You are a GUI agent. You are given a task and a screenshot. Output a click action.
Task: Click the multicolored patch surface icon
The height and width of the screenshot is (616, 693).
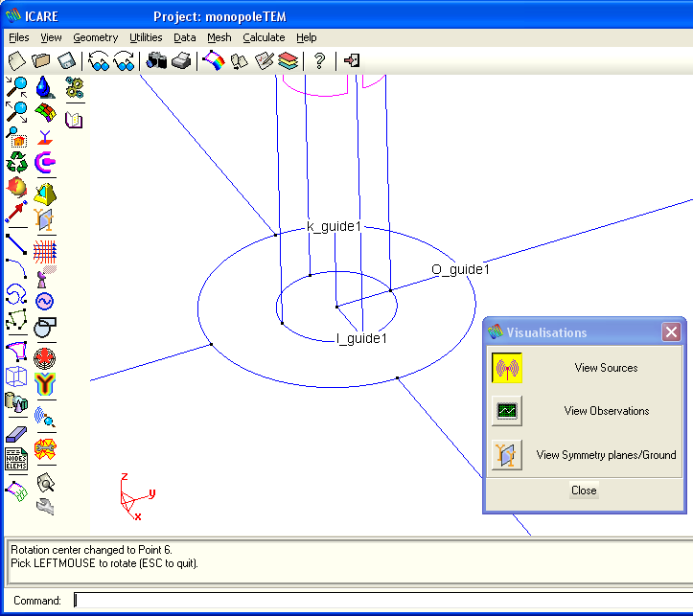click(45, 112)
